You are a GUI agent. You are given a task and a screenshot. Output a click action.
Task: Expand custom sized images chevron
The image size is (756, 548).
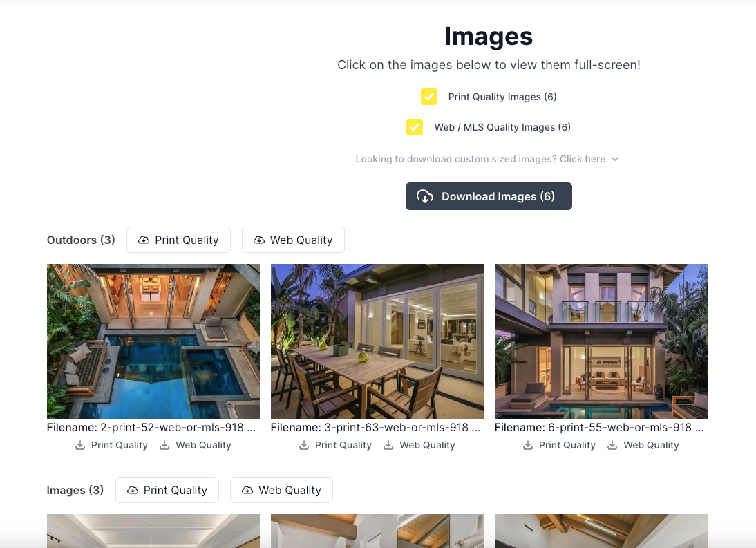coord(615,159)
